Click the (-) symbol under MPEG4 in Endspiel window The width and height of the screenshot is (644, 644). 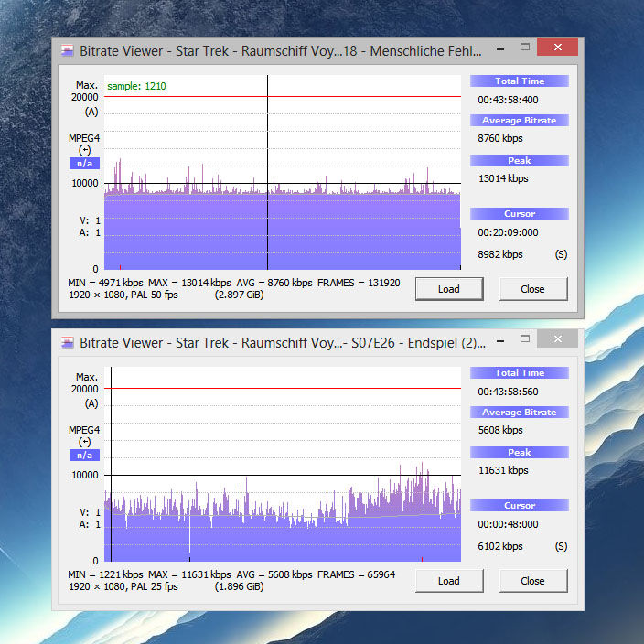click(x=85, y=442)
